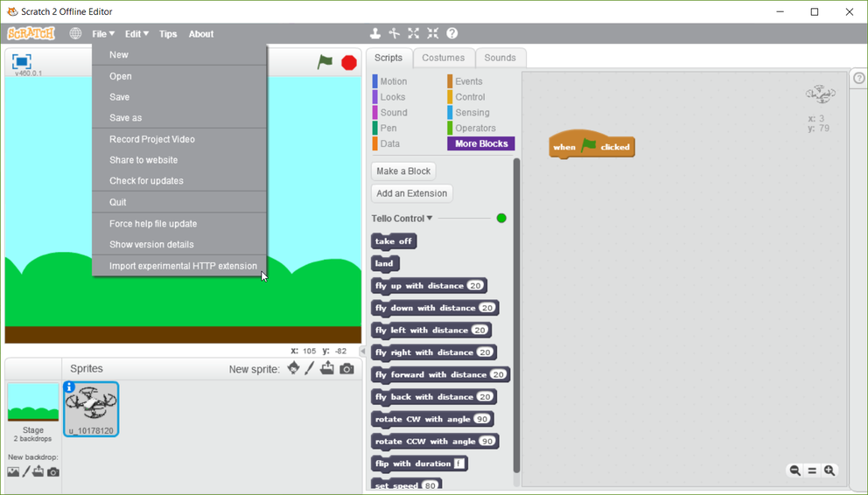
Task: Upload backdrop from file icon
Action: click(x=38, y=471)
